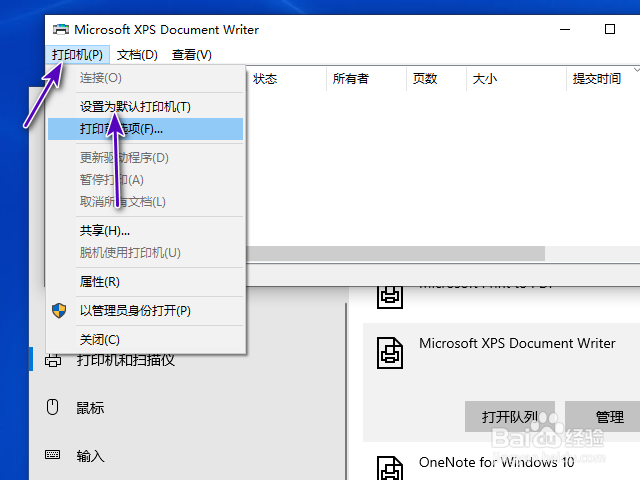Minimize the XPS Document Writer window
The width and height of the screenshot is (640, 480).
[565, 29]
